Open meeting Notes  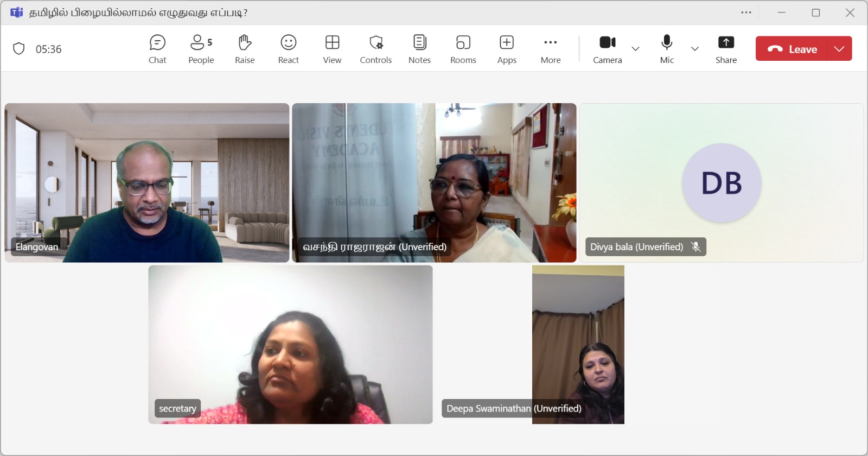point(419,49)
